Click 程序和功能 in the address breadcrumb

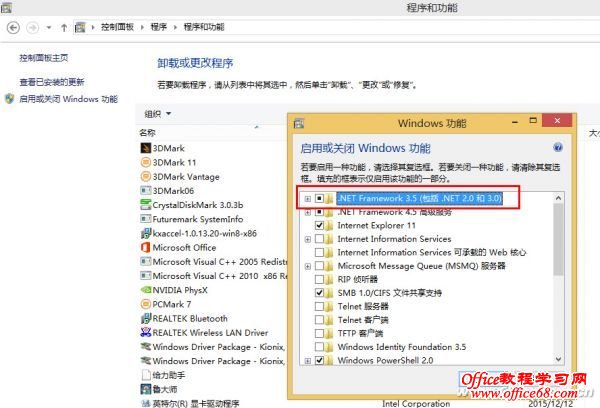pyautogui.click(x=204, y=27)
